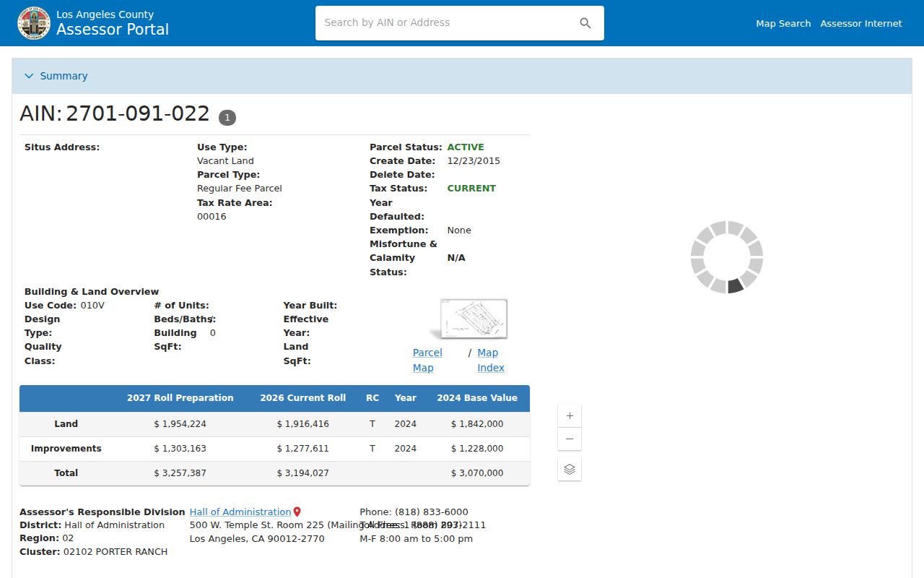Click current roll land value $ 1,916,416
Image resolution: width=924 pixels, height=578 pixels.
[x=303, y=424]
